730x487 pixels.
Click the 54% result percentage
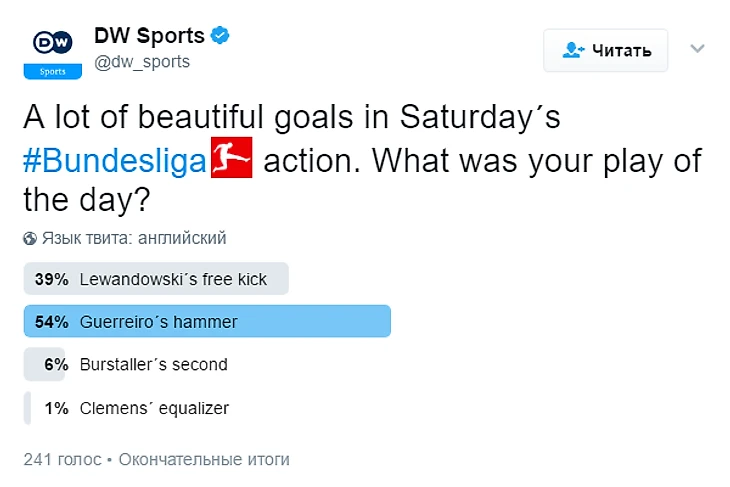pos(51,322)
